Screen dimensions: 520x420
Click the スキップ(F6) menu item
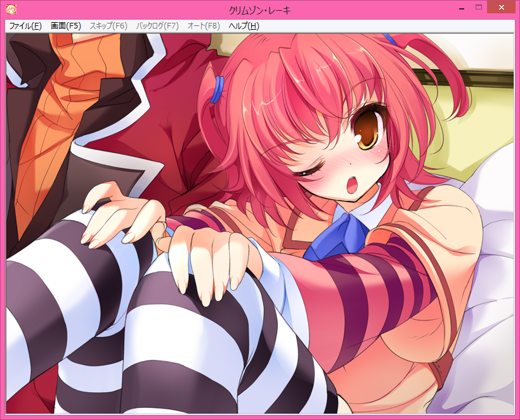[x=108, y=26]
